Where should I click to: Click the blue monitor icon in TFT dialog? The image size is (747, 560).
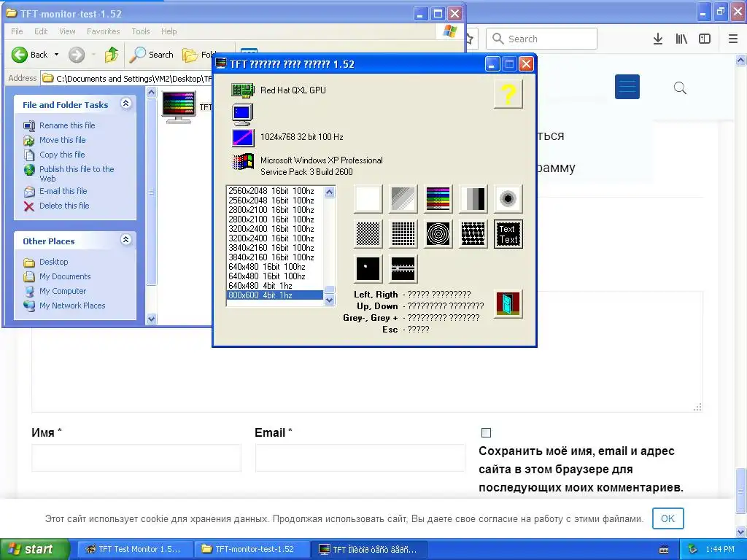pyautogui.click(x=242, y=114)
